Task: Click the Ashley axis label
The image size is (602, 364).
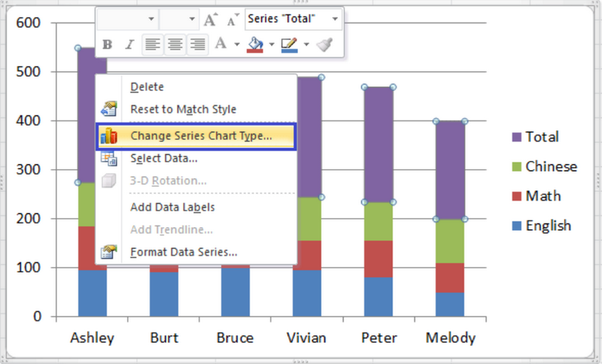Action: click(x=92, y=338)
